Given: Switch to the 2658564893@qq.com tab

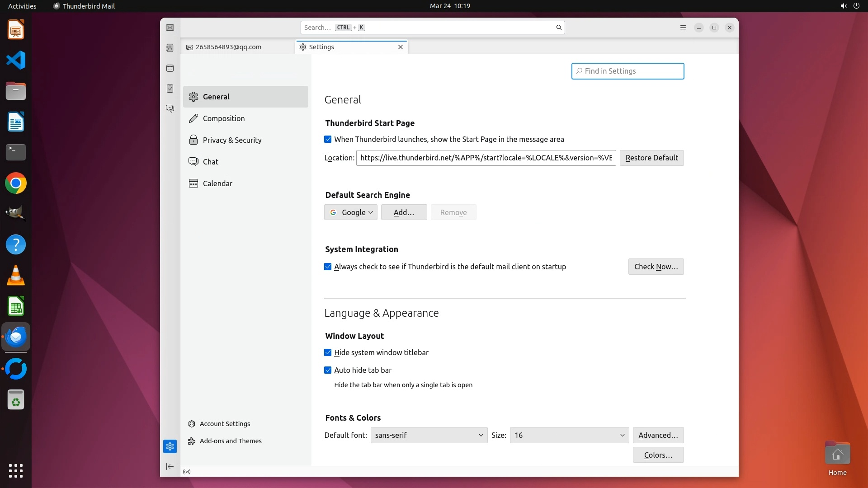Looking at the screenshot, I should pyautogui.click(x=228, y=47).
